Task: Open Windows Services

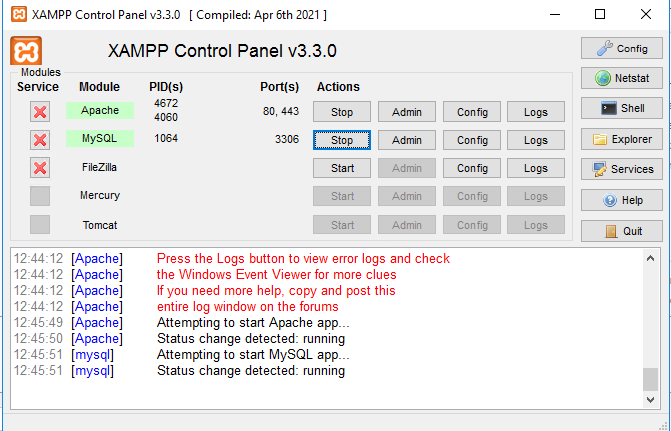Action: (x=621, y=169)
